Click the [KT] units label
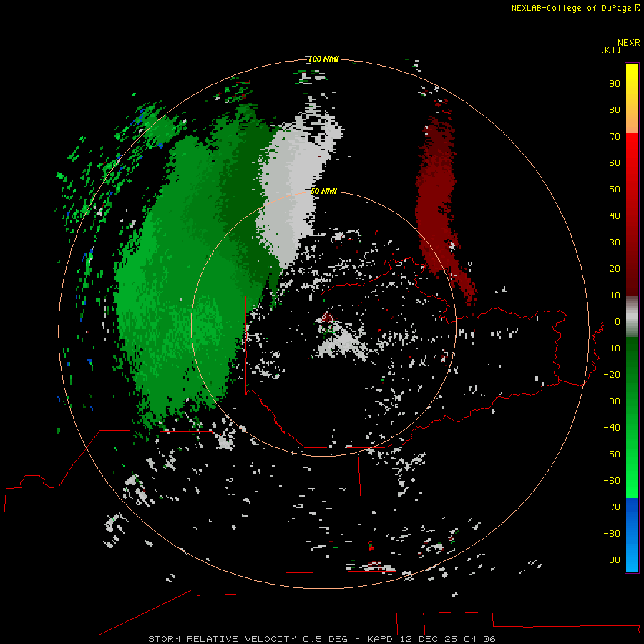Viewport: 644px width, 644px height. point(610,49)
